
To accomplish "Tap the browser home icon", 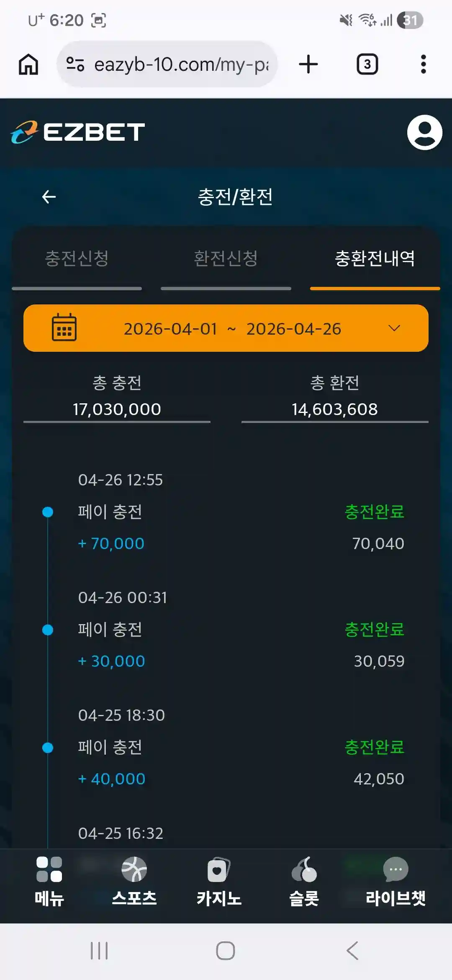I will coord(28,64).
